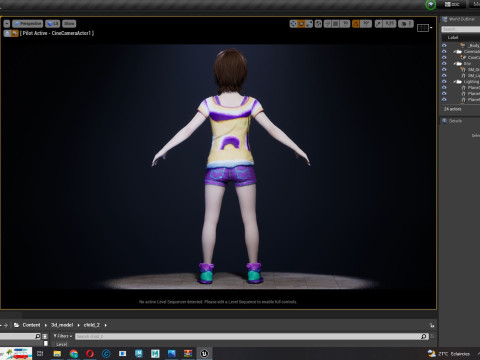Open Google Chrome from the taskbar

coord(74,353)
